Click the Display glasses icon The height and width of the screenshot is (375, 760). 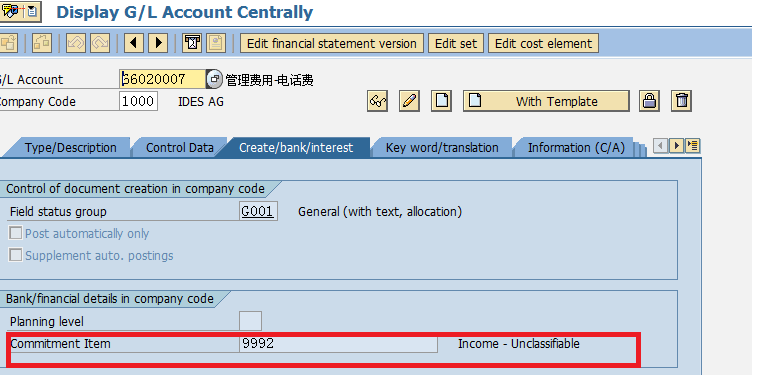(377, 101)
